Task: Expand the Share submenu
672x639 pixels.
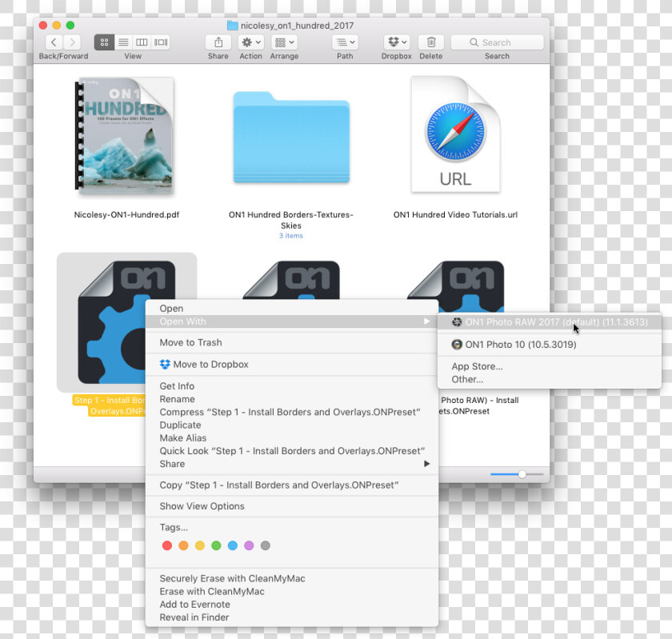Action: pos(291,464)
